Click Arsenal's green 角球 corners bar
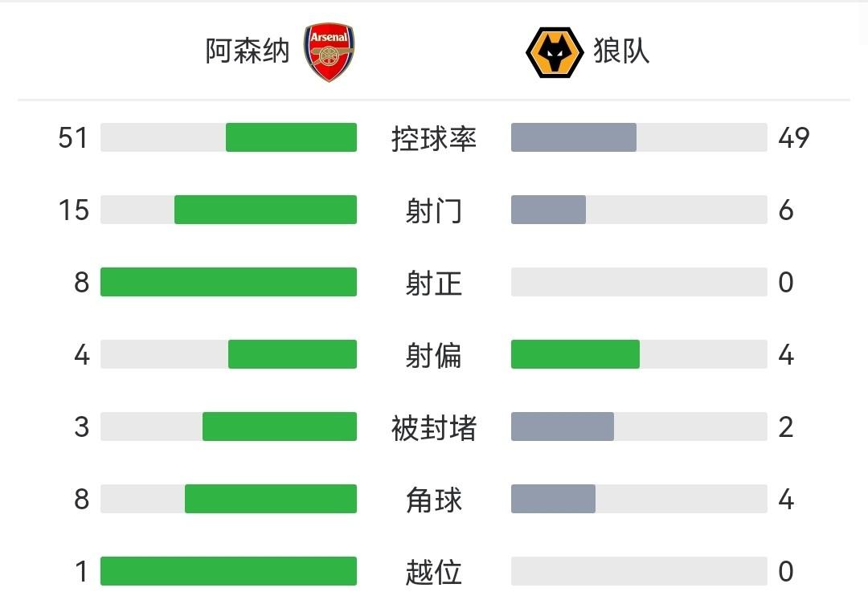Viewport: 868px width, 600px height. click(x=271, y=499)
